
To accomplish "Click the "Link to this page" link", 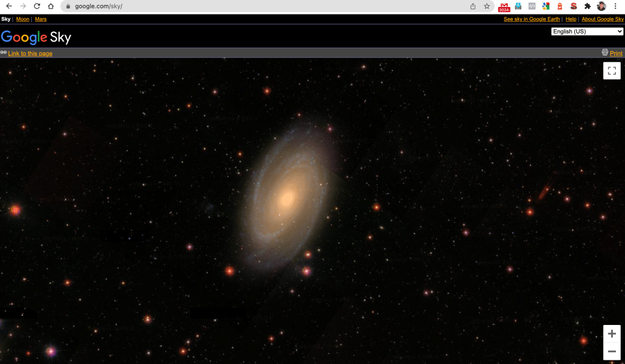I will [x=30, y=54].
